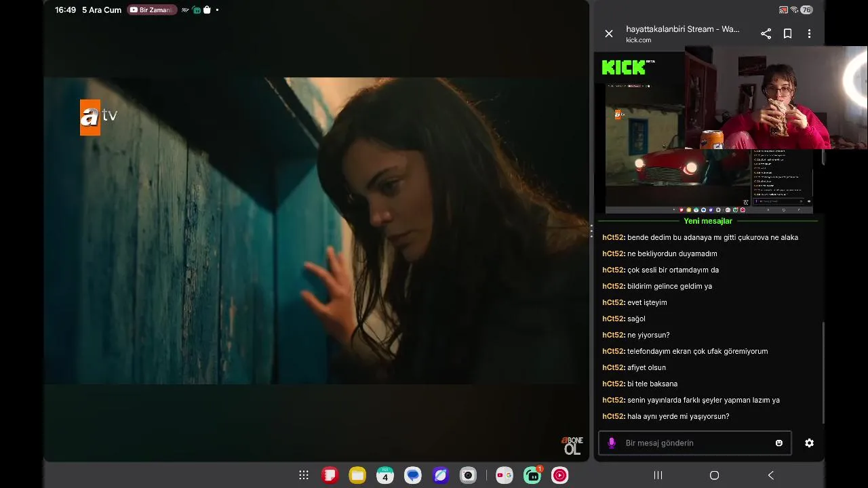Tap the purple microphone chat icon
Screen dimensions: 868x488
coord(611,443)
